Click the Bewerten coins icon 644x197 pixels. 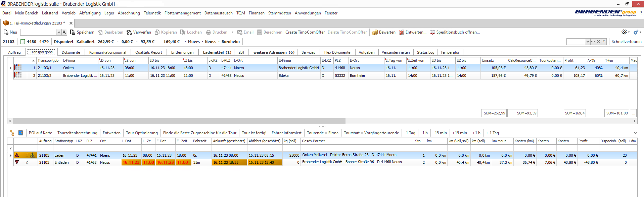[375, 32]
